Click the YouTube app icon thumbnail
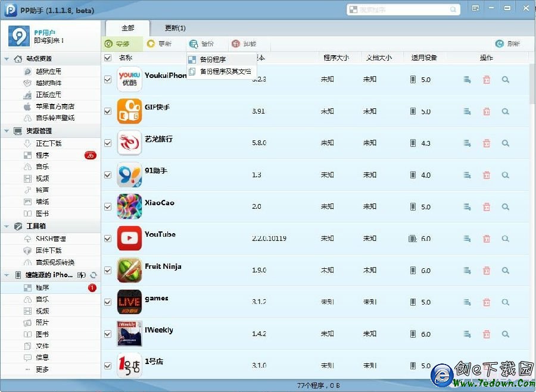This screenshot has height=392, width=536. coord(129,238)
